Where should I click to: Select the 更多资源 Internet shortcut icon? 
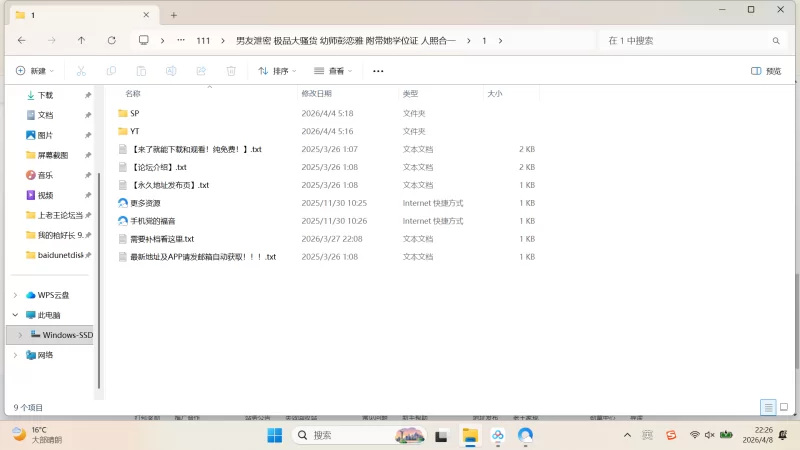click(123, 203)
